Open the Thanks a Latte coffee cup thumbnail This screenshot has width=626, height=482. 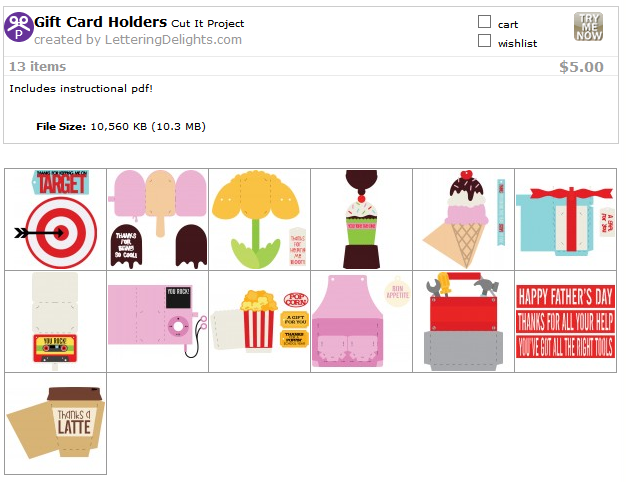point(55,424)
